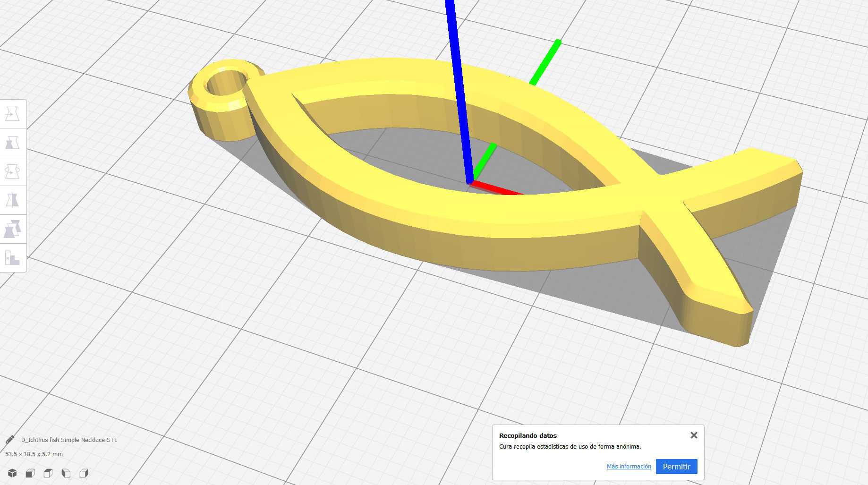Click the Recopilando datos title text

(528, 435)
